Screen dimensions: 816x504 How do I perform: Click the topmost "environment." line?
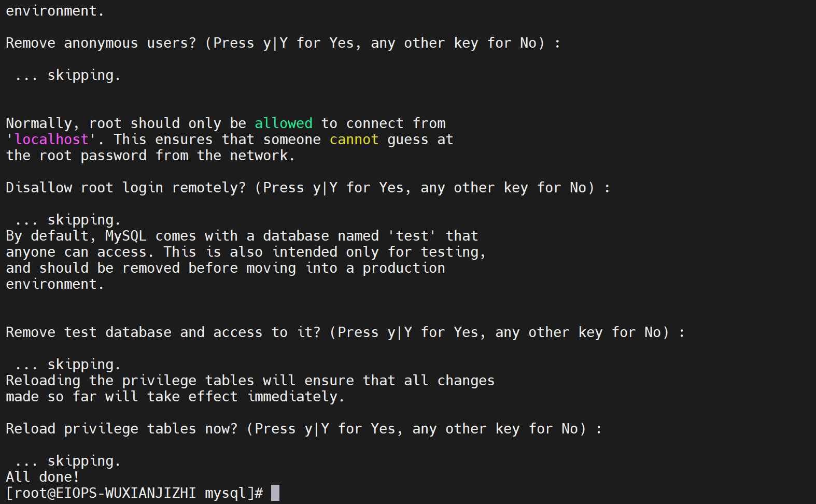54,11
